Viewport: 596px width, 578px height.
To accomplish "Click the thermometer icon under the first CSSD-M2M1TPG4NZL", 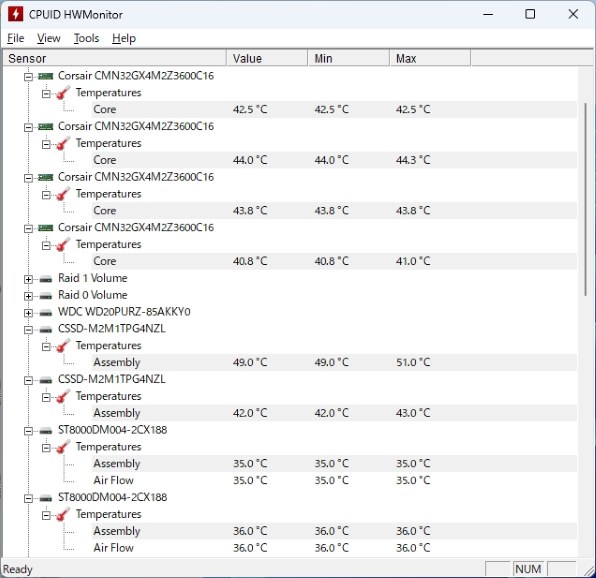I will (63, 346).
